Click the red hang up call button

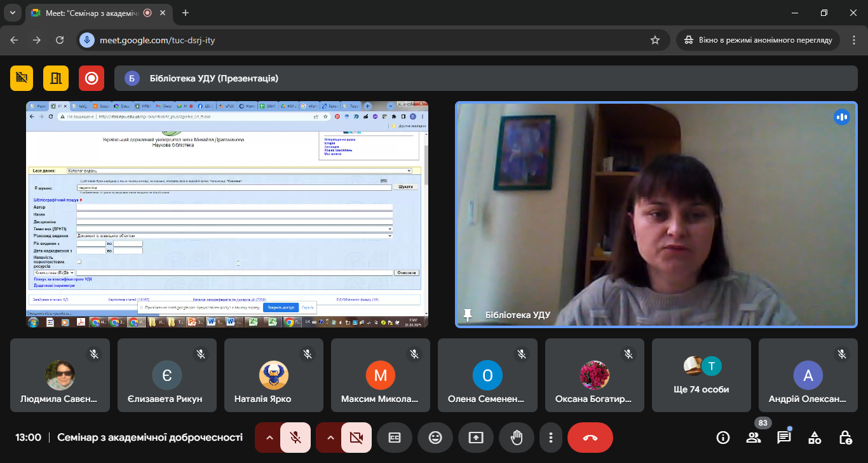pos(590,438)
